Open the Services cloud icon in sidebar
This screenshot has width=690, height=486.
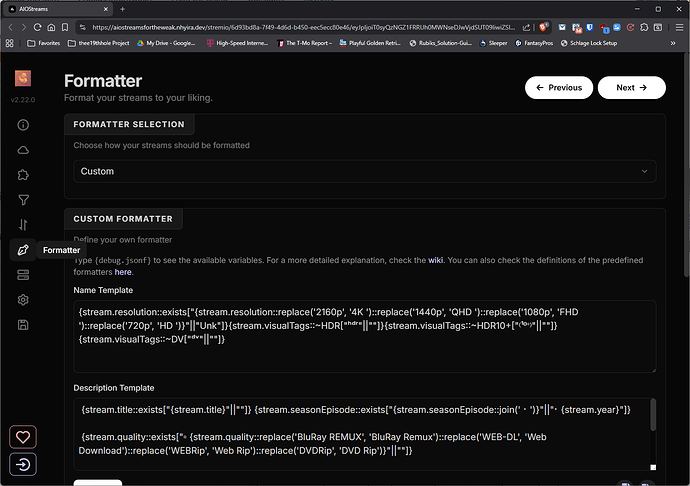click(x=23, y=150)
